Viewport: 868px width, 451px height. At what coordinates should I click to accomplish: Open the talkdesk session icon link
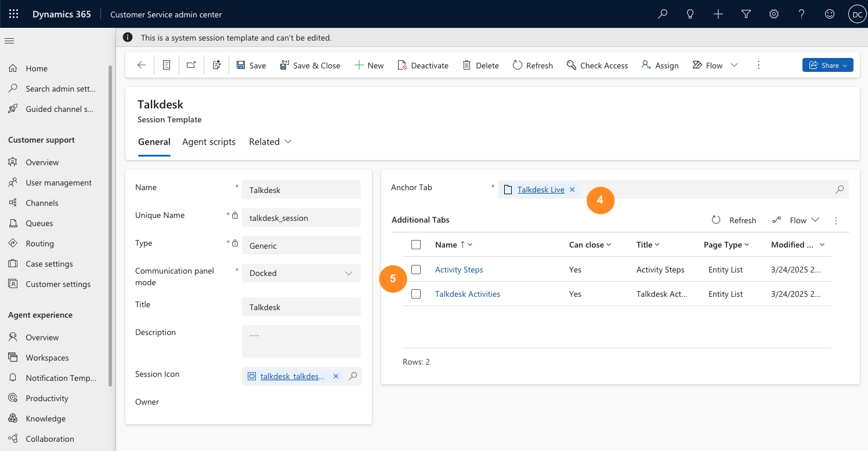(292, 376)
